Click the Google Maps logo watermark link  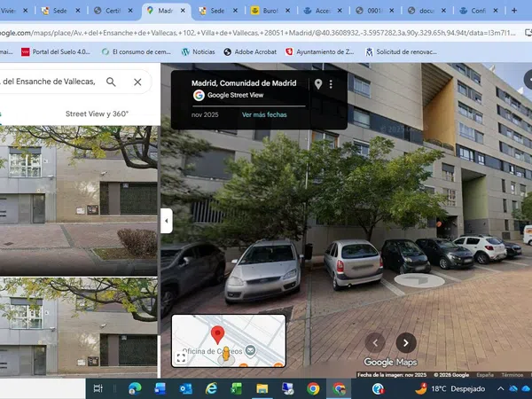tap(390, 363)
